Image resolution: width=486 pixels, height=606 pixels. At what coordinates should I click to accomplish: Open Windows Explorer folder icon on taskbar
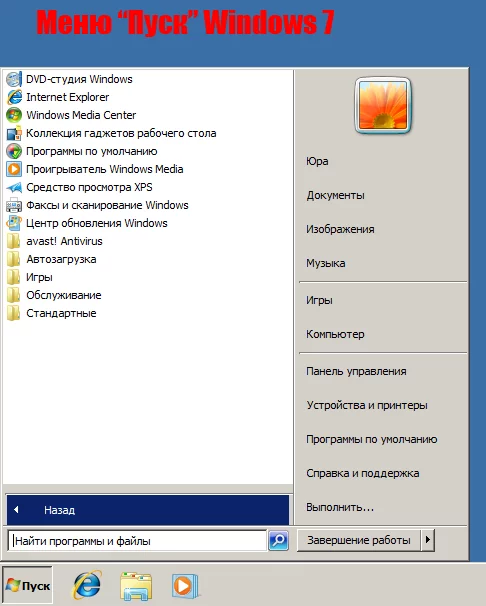pos(136,586)
